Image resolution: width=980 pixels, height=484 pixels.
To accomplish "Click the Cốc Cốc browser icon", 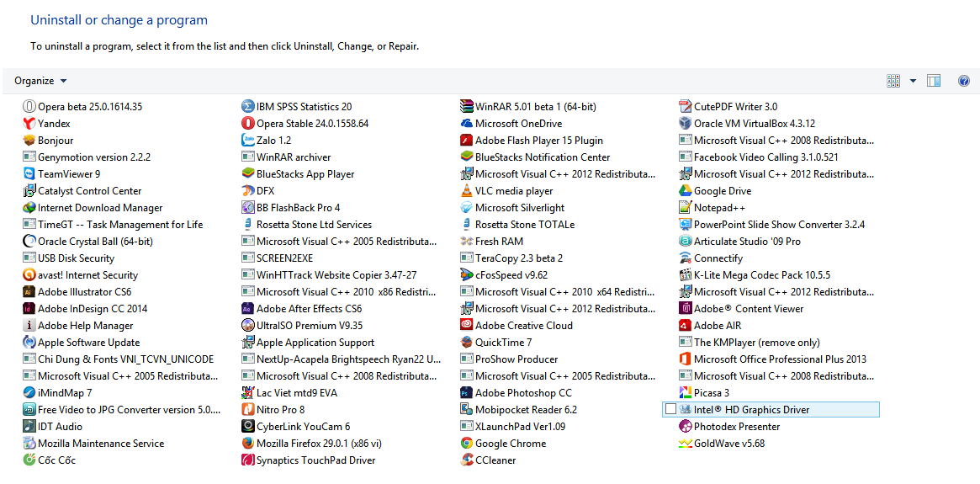I will click(x=29, y=461).
